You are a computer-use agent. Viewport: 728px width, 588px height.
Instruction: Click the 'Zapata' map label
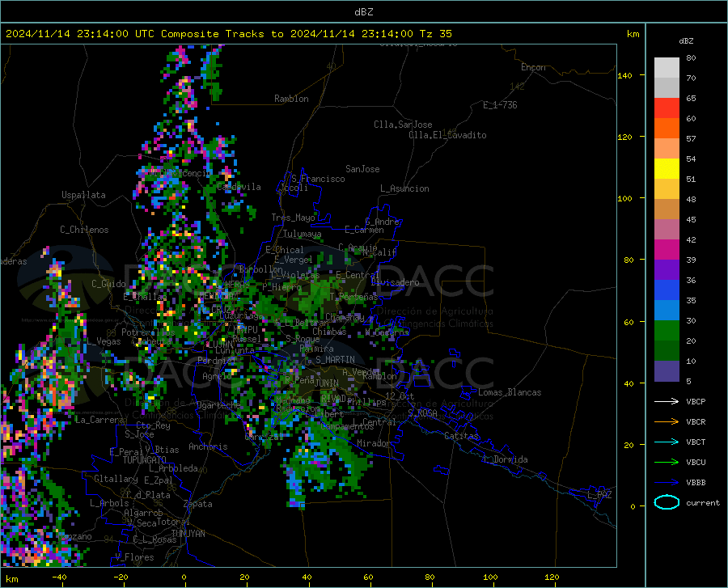click(198, 504)
